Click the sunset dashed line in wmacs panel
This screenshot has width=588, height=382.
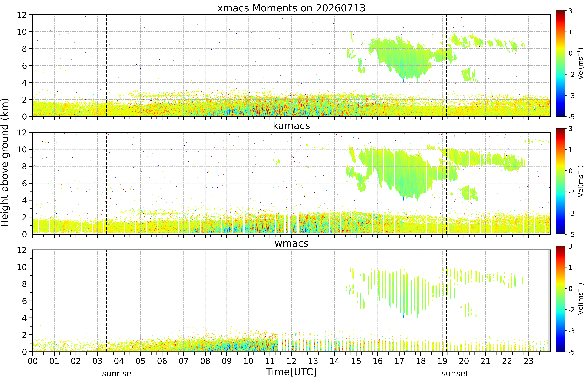446,301
